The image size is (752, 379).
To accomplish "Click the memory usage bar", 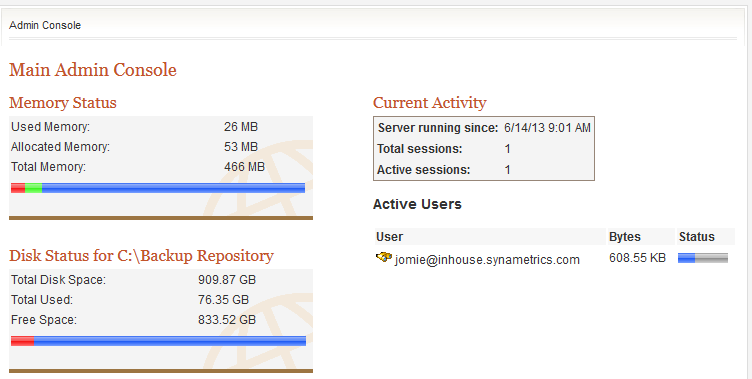I will pos(158,188).
